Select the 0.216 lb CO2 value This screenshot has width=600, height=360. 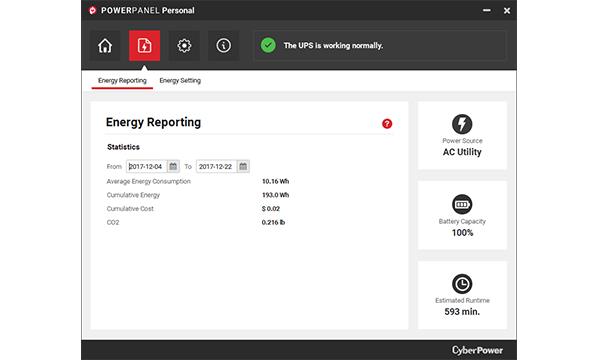(x=273, y=222)
